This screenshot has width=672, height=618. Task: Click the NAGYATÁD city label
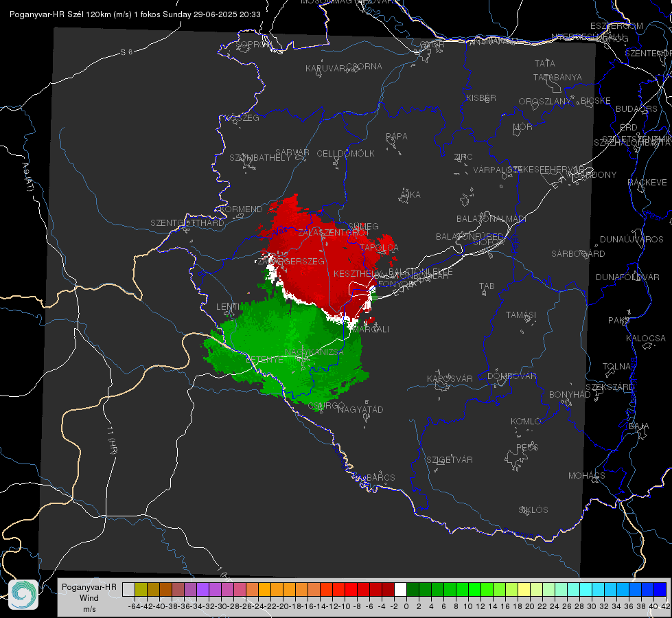click(360, 409)
